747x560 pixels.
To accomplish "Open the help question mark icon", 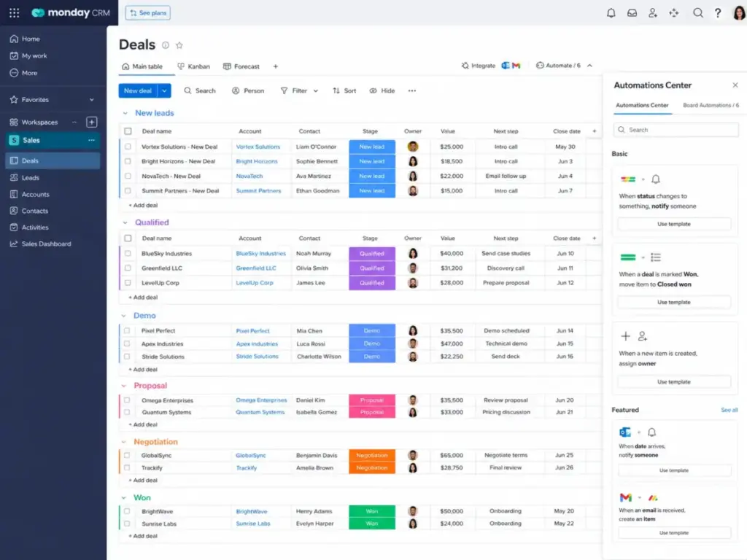I will point(718,13).
